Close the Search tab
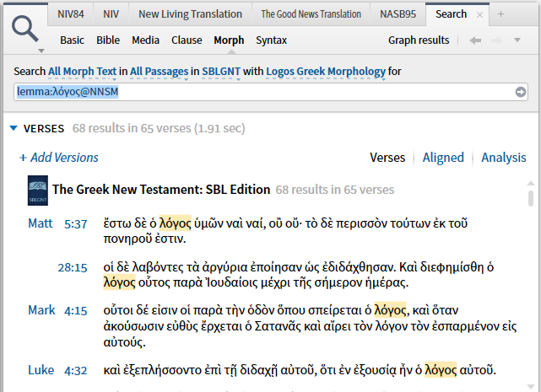The image size is (541, 392). (x=479, y=15)
